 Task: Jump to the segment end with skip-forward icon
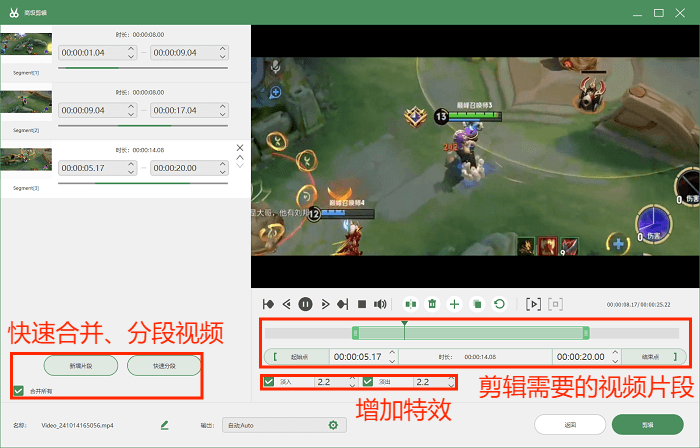coord(342,304)
